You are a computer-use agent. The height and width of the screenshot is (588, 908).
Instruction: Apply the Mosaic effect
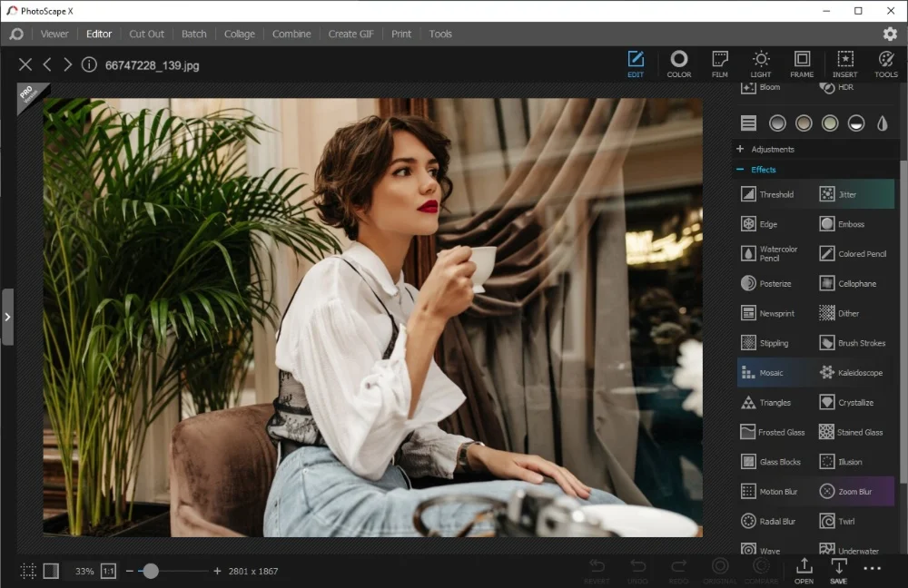(x=770, y=373)
